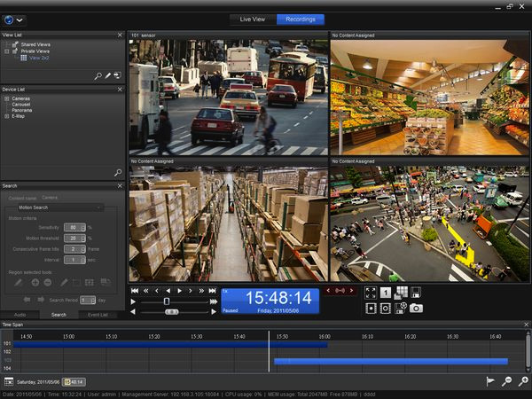Image resolution: width=532 pixels, height=399 pixels.
Task: Select View 2x2 in Private Views
Action: [39, 58]
